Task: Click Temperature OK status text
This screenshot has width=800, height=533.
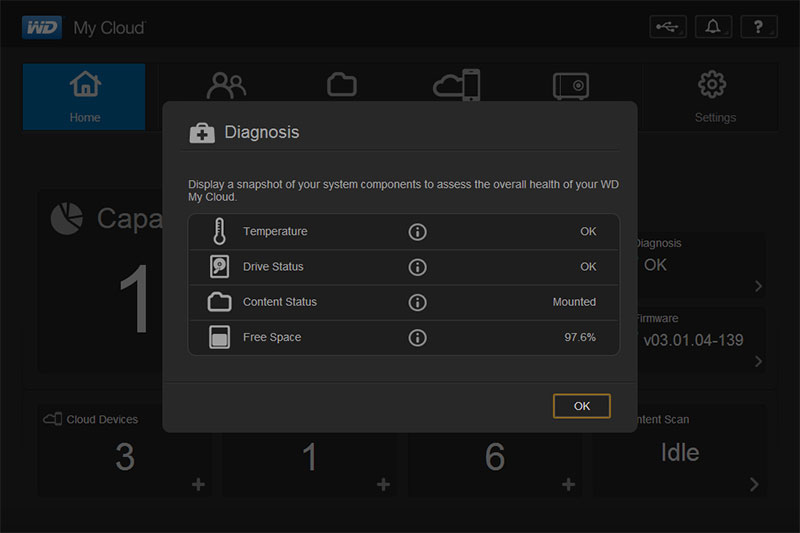Action: coord(588,232)
